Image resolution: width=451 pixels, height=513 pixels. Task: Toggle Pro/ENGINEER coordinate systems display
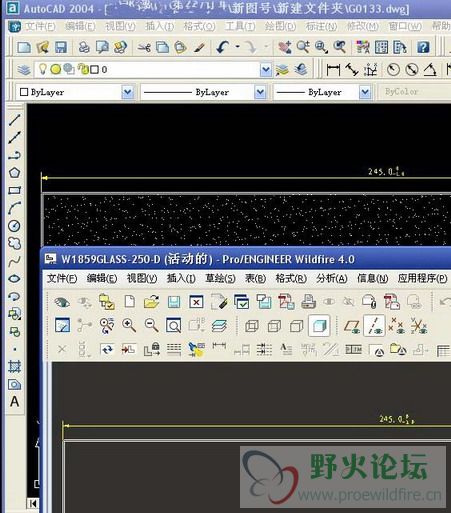pyautogui.click(x=419, y=326)
